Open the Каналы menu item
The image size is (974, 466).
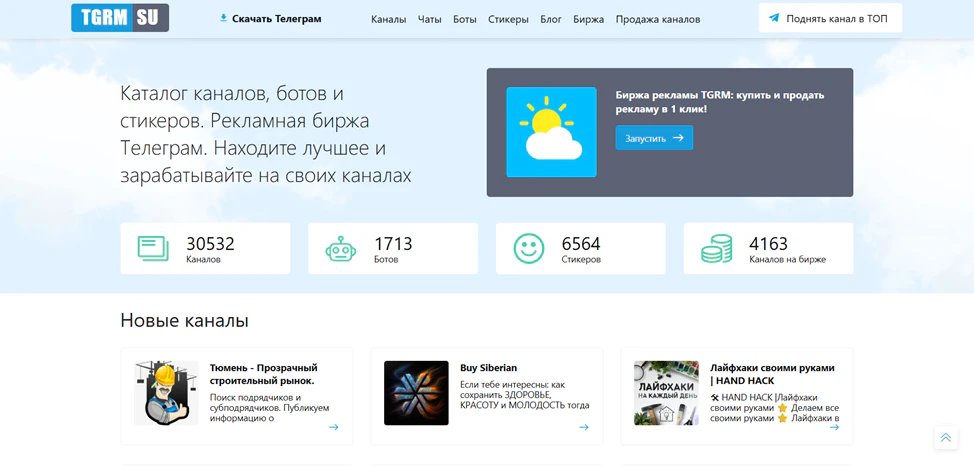388,19
